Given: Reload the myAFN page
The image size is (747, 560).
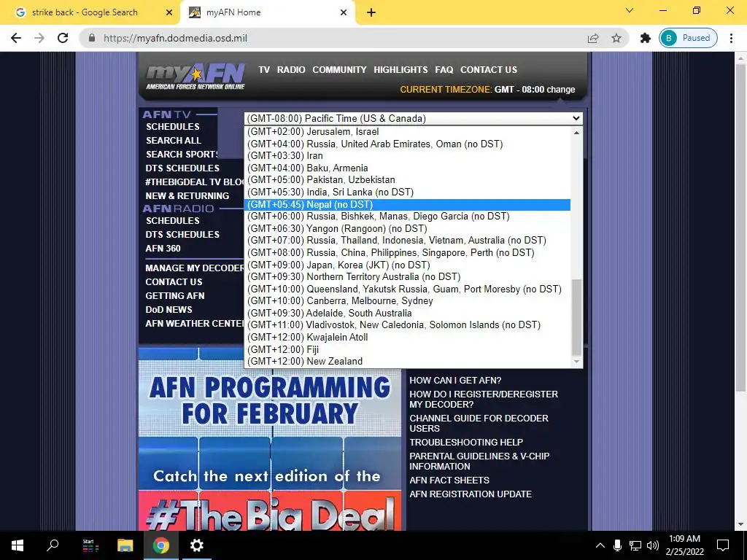Looking at the screenshot, I should (63, 38).
